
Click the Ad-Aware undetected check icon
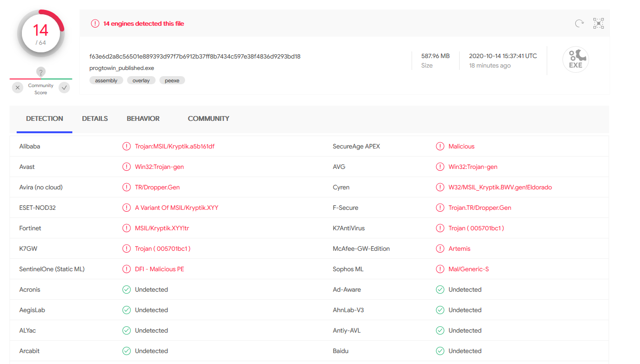440,290
